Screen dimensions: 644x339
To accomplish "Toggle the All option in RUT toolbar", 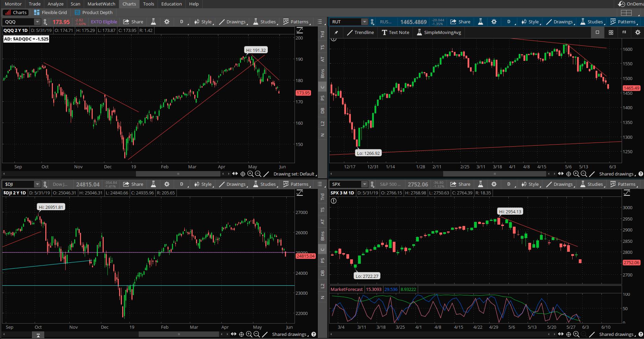I will click(624, 32).
